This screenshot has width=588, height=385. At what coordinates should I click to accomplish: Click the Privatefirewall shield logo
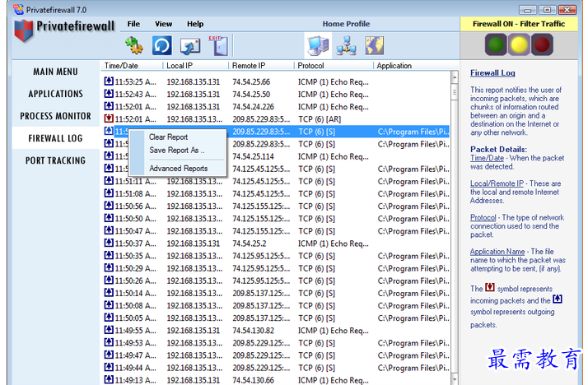(24, 30)
